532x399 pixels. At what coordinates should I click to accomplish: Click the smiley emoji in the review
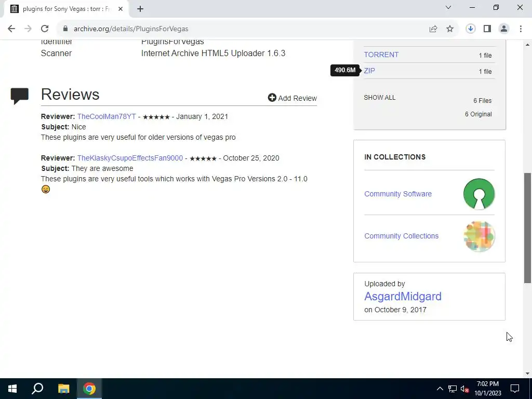point(46,189)
